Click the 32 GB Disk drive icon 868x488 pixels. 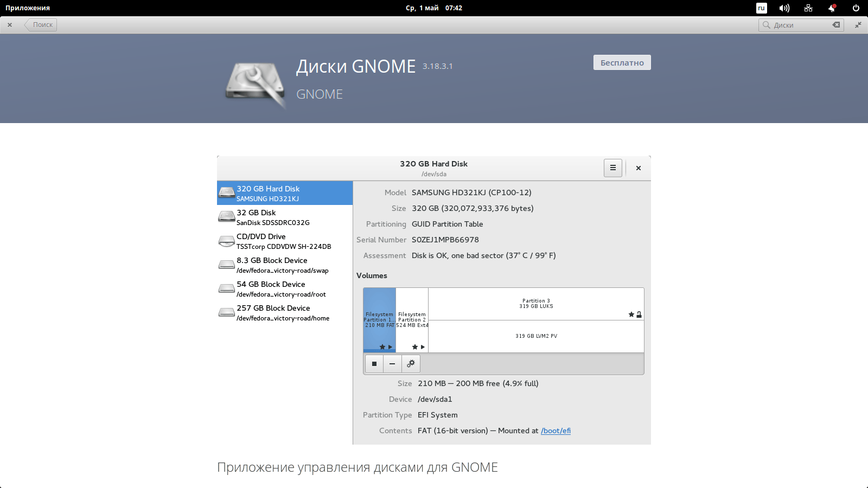(x=226, y=217)
